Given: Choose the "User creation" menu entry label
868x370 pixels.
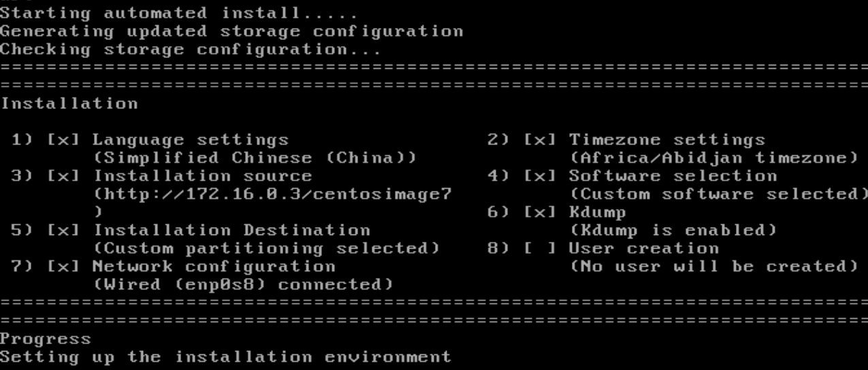Looking at the screenshot, I should pos(643,248).
